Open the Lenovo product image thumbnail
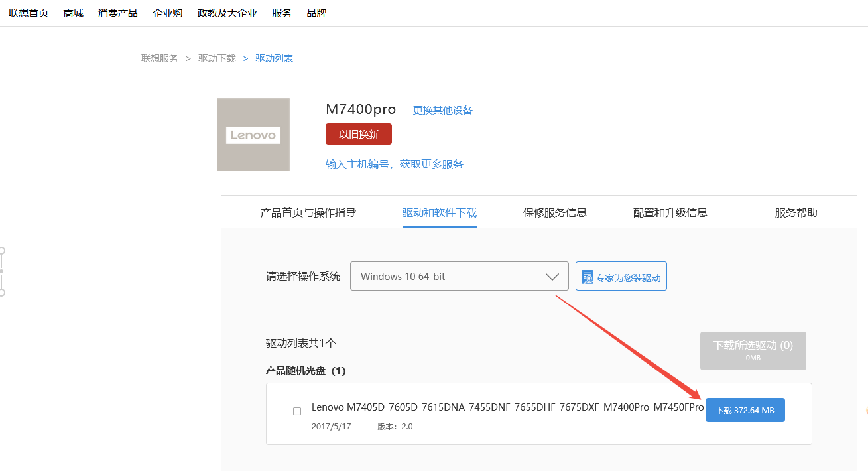Screen dimensions: 868x471 click(x=253, y=135)
